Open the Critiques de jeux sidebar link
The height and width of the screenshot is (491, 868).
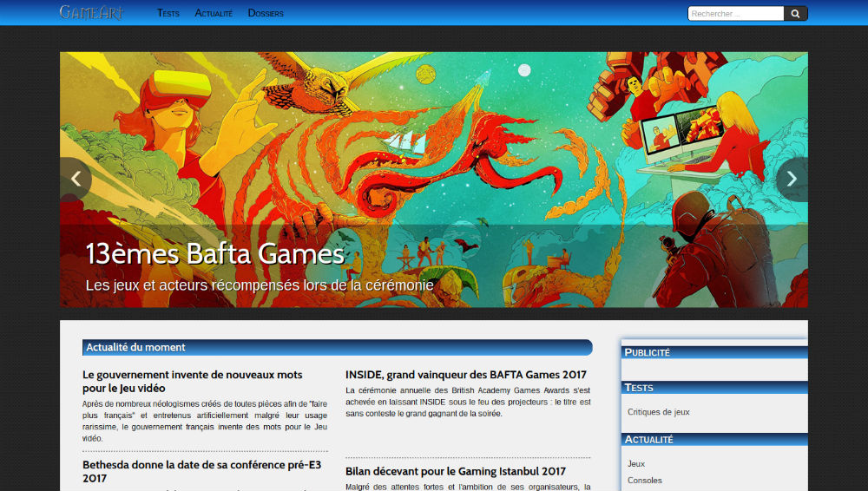tap(659, 412)
